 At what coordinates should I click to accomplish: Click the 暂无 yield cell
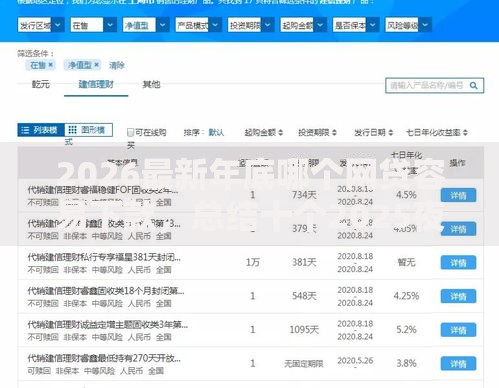pyautogui.click(x=406, y=263)
